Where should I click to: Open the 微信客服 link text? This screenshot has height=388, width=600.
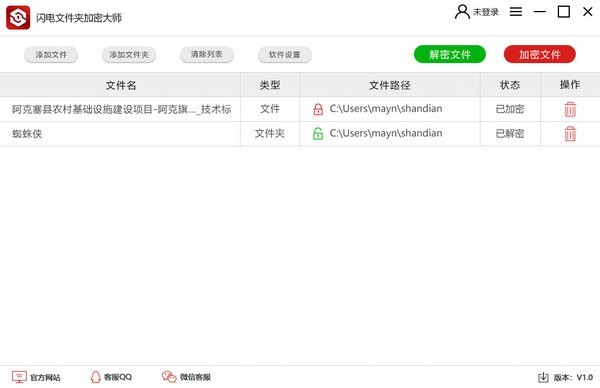[x=195, y=377]
